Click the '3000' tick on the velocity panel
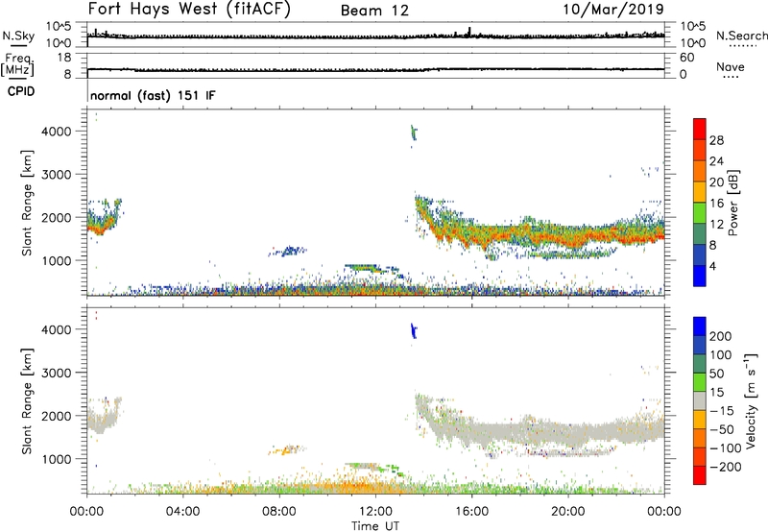Image resolution: width=768 pixels, height=532 pixels. tap(56, 373)
